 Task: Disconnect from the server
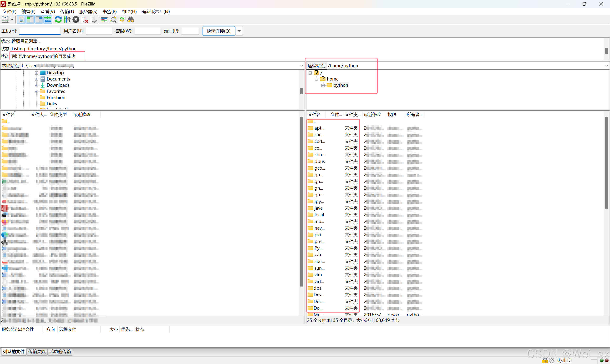pyautogui.click(x=85, y=19)
